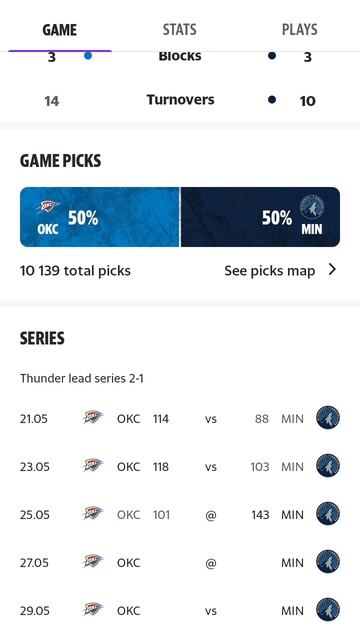Click the Thunder logo for 29.05 game
This screenshot has width=360, height=640.
click(93, 609)
